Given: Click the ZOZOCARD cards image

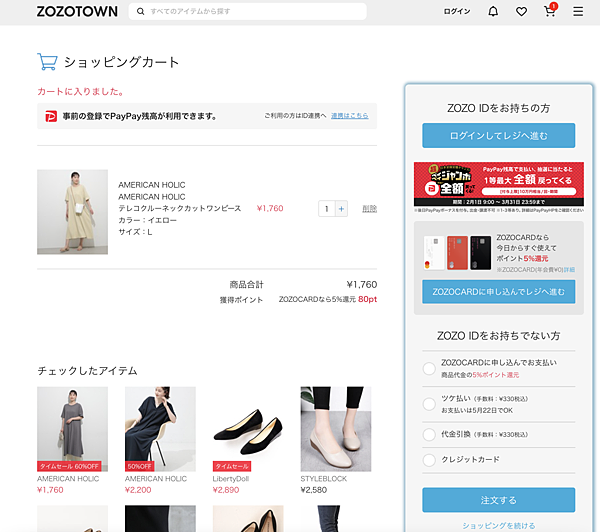Looking at the screenshot, I should pyautogui.click(x=458, y=253).
